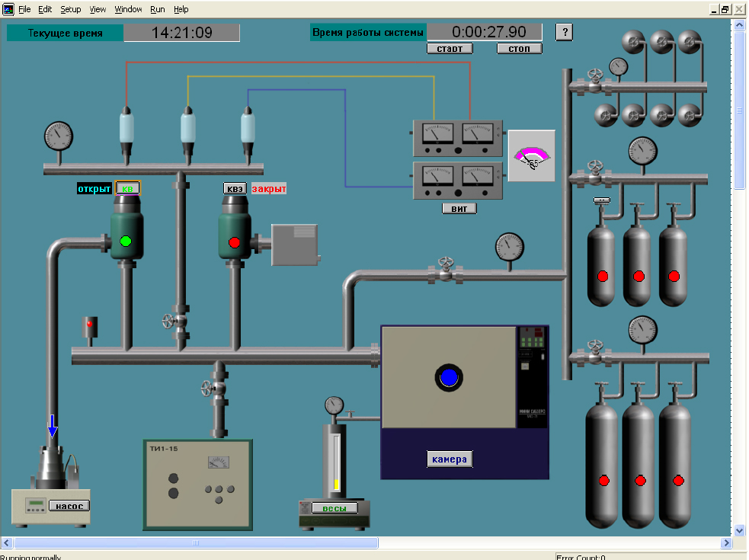
Task: Click the down arrow of the vertical scrollbar
Action: 738,532
